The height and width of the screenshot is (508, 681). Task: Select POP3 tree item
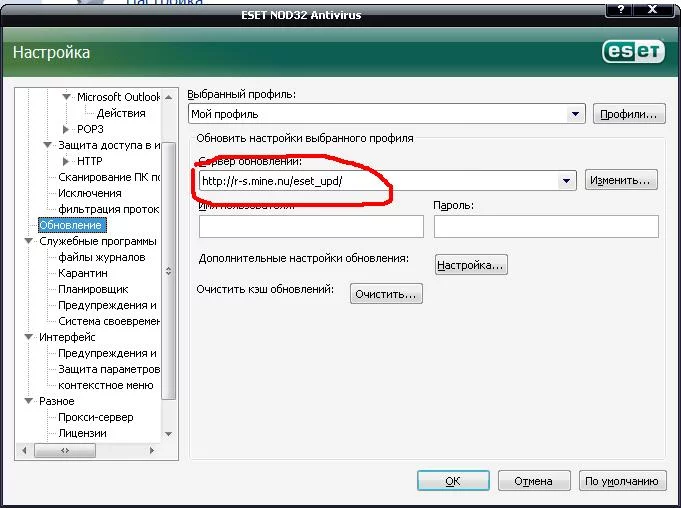point(90,129)
